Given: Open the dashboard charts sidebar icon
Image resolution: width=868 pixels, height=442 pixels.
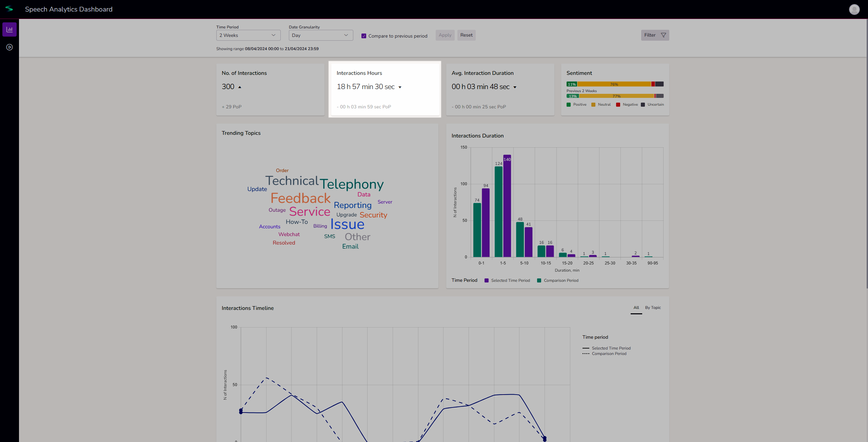Looking at the screenshot, I should coord(9,29).
